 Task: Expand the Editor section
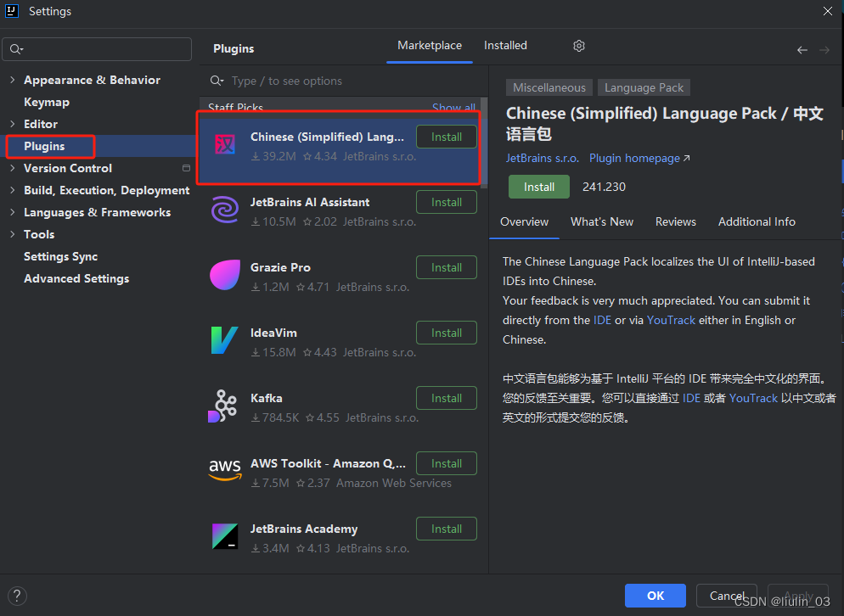pos(13,124)
